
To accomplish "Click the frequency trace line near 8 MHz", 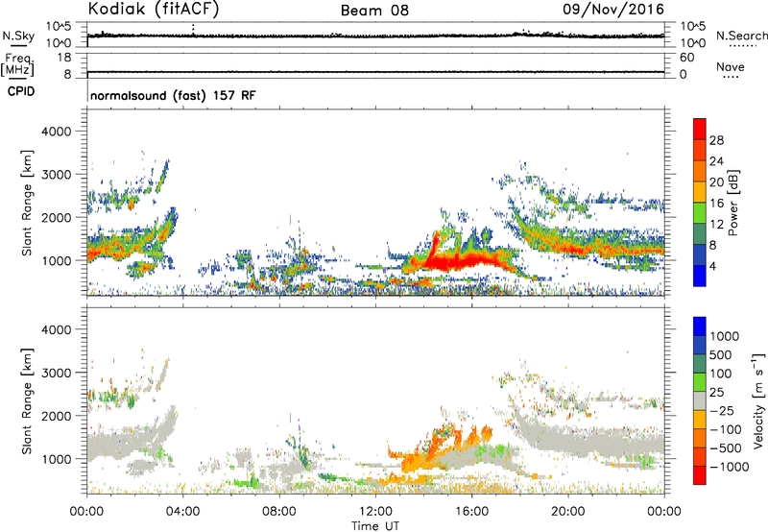I will tap(375, 72).
